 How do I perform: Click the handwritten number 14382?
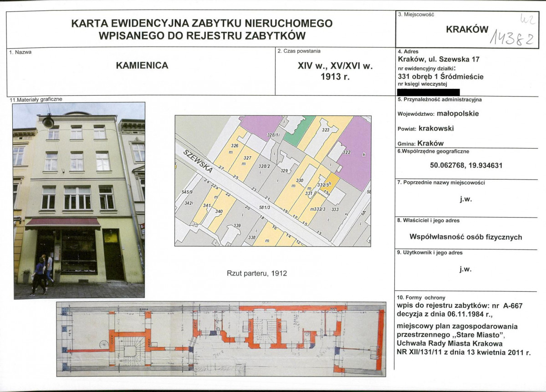pos(512,37)
